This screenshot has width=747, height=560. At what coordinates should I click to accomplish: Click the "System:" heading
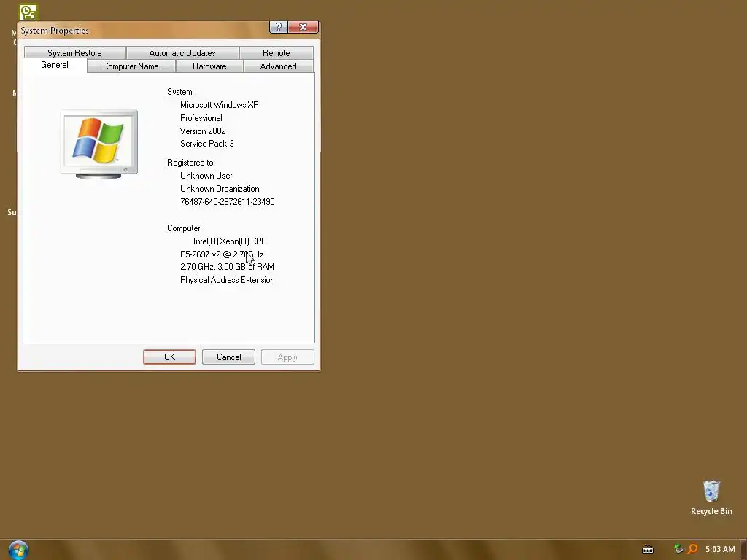click(181, 92)
